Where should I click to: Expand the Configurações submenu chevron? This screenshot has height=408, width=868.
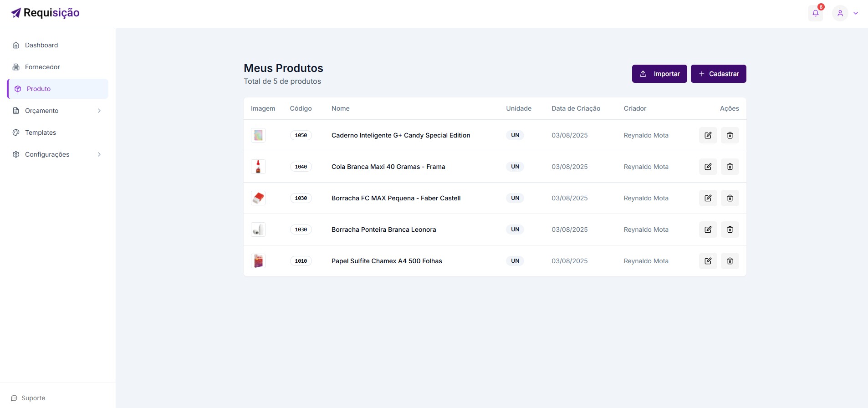coord(99,154)
